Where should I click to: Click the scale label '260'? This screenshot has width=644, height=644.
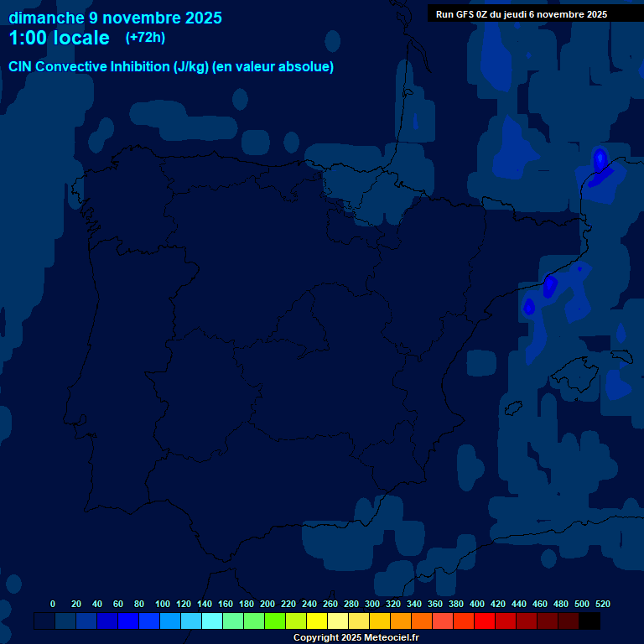pyautogui.click(x=330, y=604)
